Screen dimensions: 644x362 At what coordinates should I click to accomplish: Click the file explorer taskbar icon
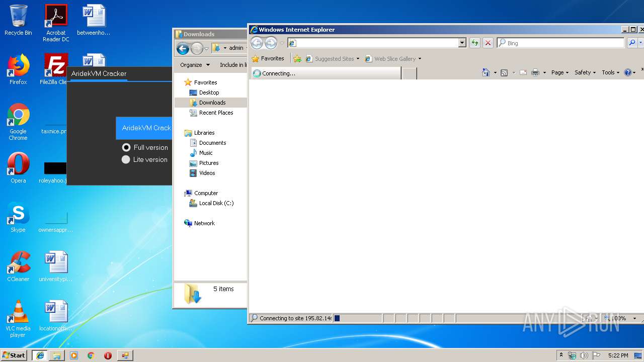coord(57,355)
